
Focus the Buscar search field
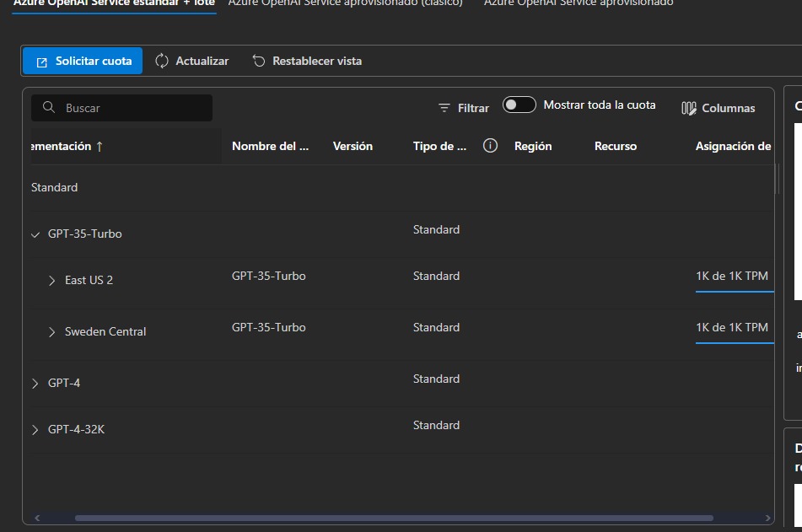tap(121, 108)
